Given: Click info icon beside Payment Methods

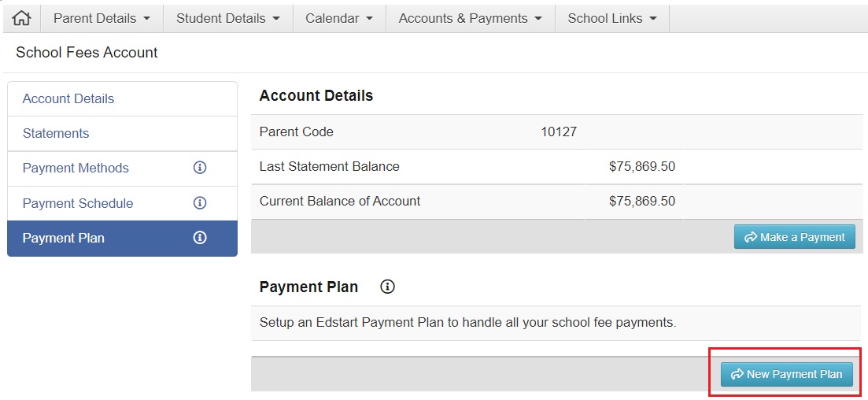Looking at the screenshot, I should tap(200, 168).
